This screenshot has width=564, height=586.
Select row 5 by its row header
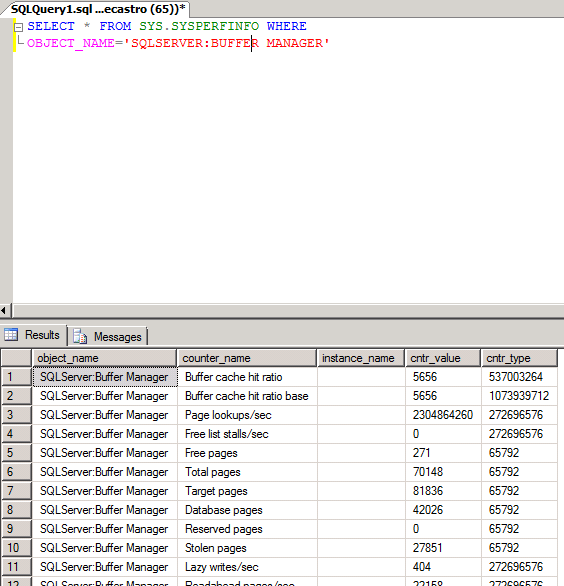coord(16,453)
